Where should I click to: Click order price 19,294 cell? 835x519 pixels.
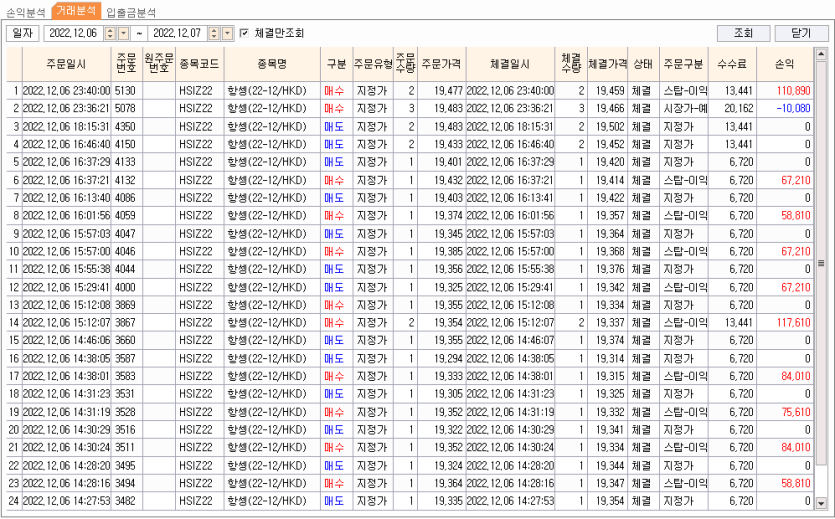click(441, 359)
